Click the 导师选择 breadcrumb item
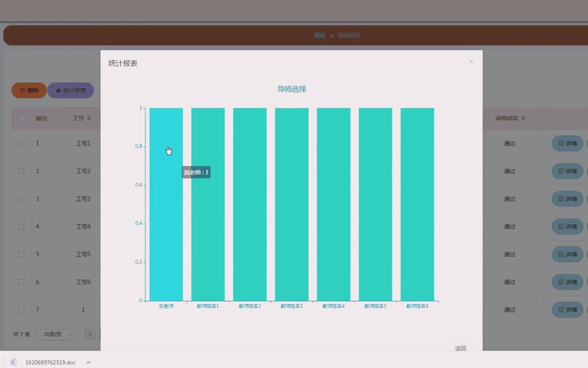This screenshot has height=368, width=588. click(x=349, y=35)
